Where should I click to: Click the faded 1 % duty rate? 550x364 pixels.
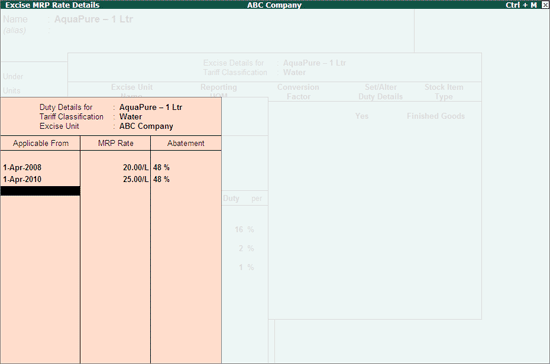(x=246, y=267)
